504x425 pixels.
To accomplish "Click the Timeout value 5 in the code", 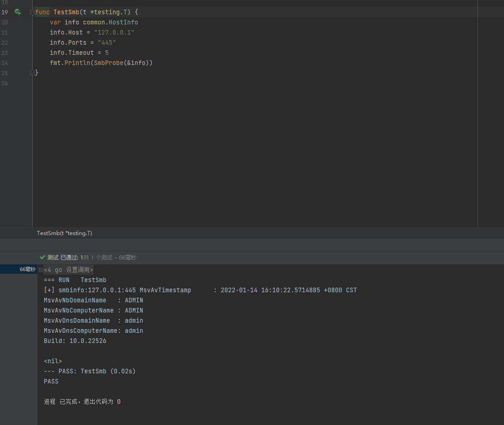I will [x=106, y=53].
